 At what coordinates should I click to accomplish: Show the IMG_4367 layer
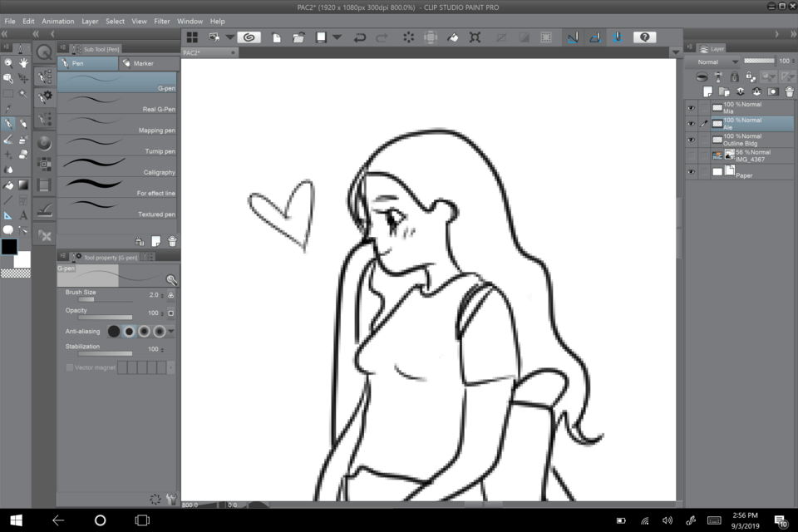tap(691, 155)
